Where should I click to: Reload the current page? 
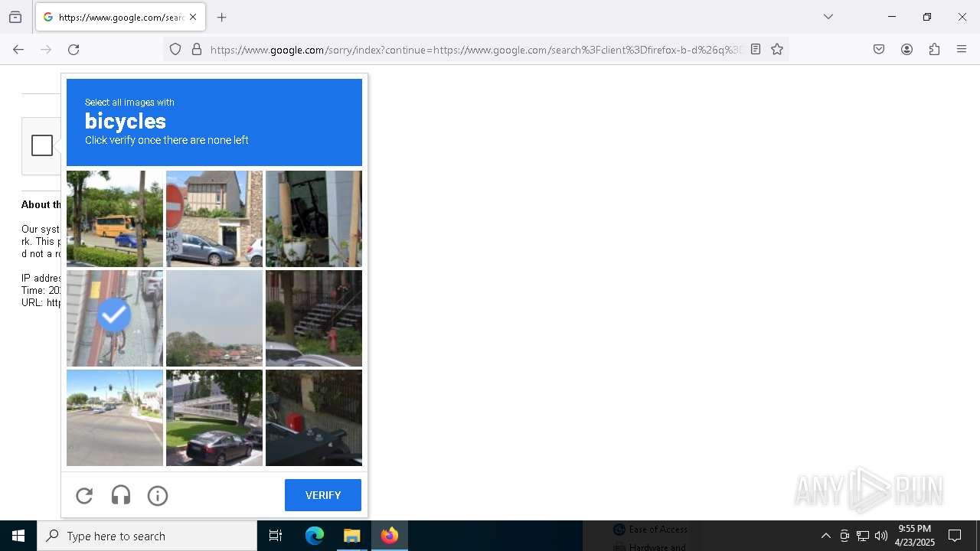point(73,49)
